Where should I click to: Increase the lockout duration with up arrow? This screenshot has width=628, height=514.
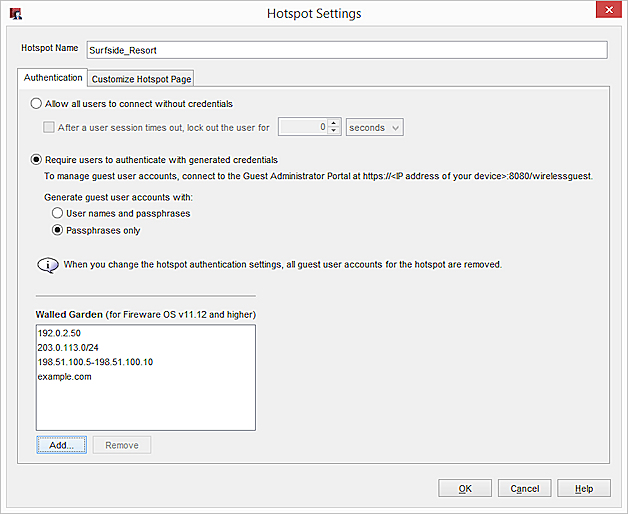point(334,123)
